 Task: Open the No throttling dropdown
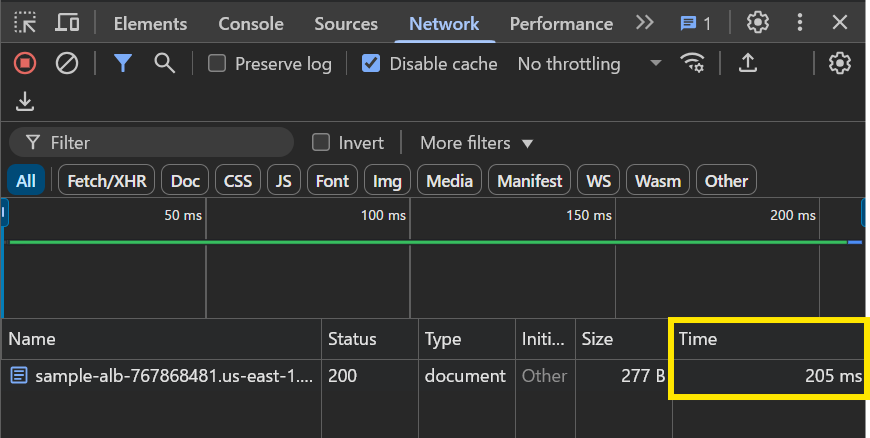click(x=589, y=64)
